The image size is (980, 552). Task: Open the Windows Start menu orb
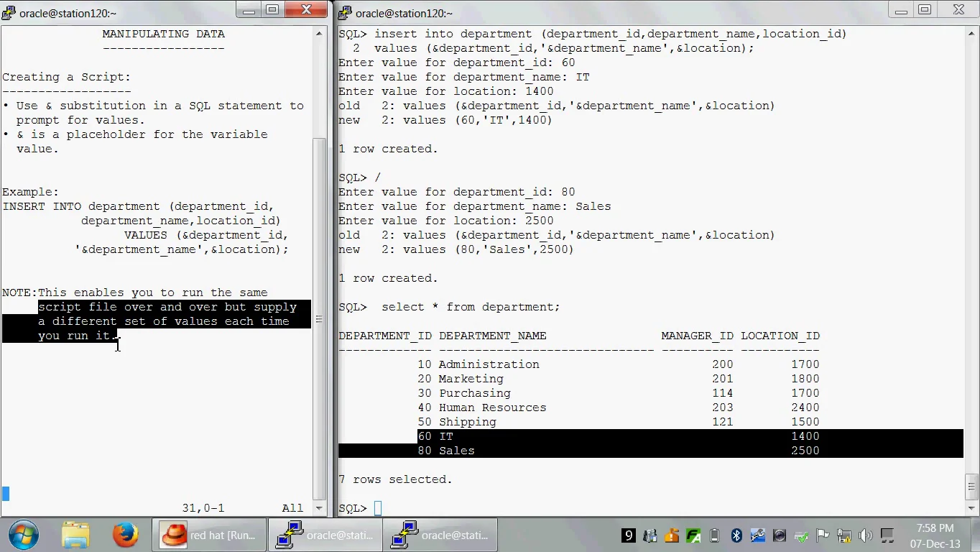pyautogui.click(x=22, y=535)
